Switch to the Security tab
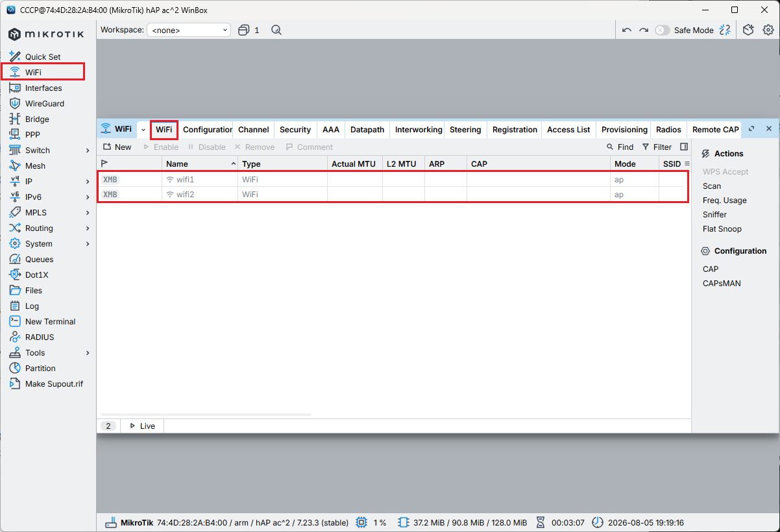Screen dimensions: 780x532 pos(295,130)
